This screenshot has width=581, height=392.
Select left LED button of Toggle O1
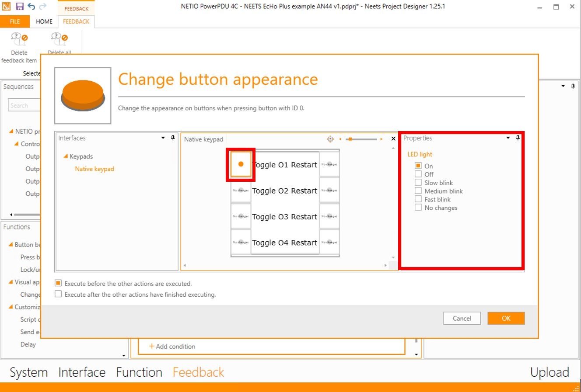(x=241, y=164)
